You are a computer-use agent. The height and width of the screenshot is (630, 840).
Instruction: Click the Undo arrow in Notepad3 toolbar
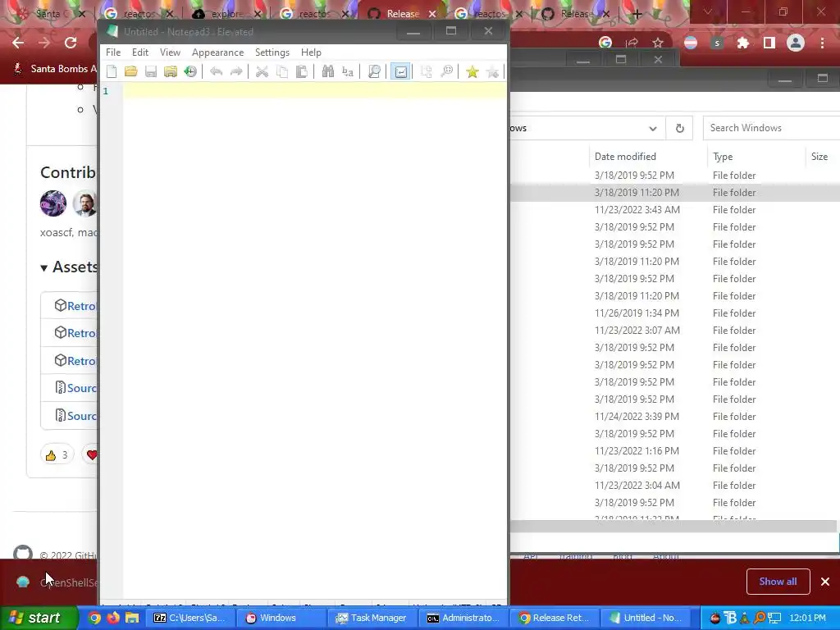pos(216,71)
